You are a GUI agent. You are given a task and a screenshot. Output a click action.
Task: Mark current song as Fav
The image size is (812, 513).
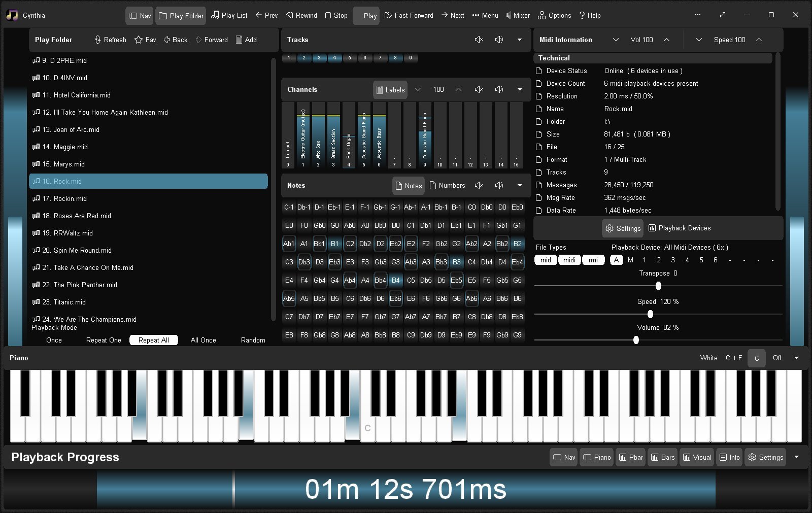pos(145,40)
